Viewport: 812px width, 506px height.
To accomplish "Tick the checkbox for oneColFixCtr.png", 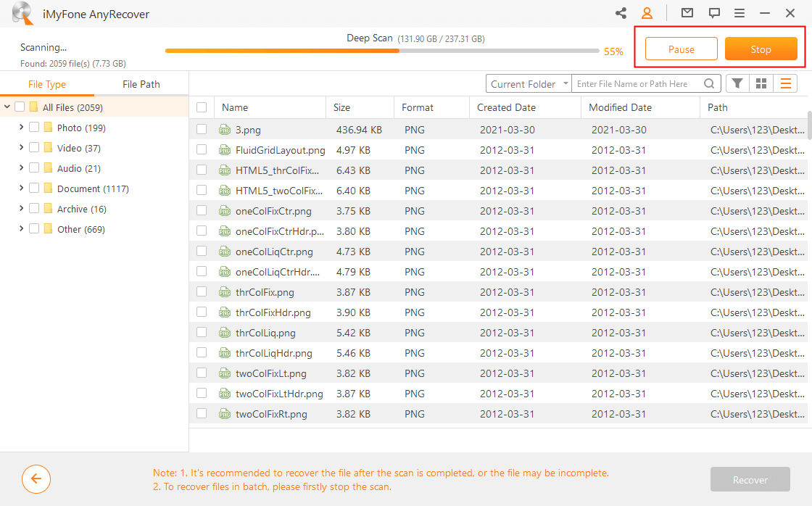I will click(x=203, y=212).
